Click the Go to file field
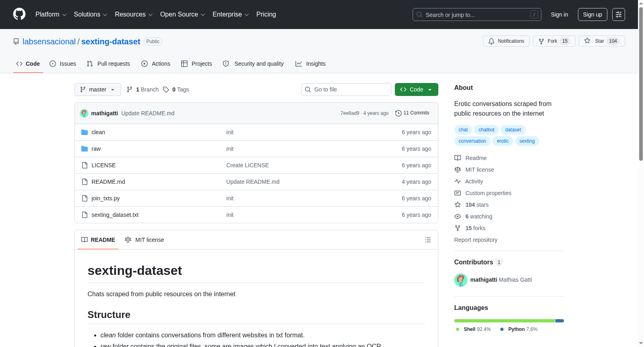The height and width of the screenshot is (347, 644). click(x=346, y=89)
